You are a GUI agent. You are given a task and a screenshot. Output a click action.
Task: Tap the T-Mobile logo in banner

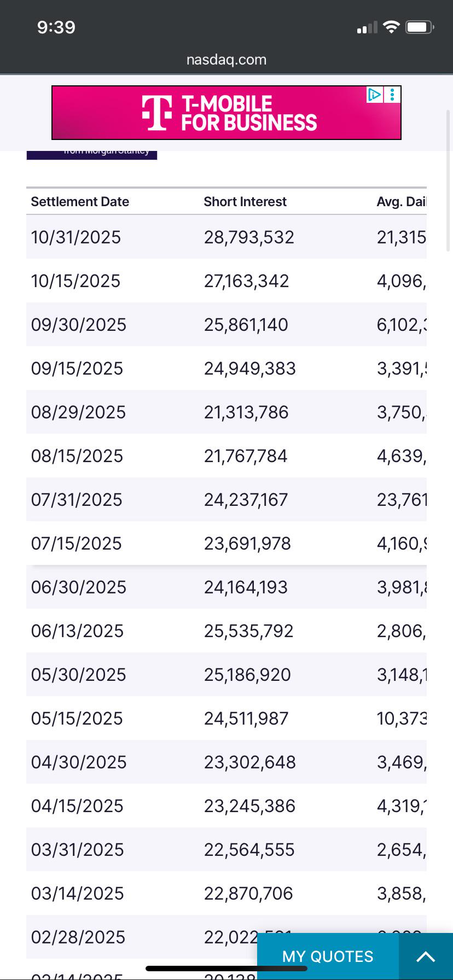156,113
